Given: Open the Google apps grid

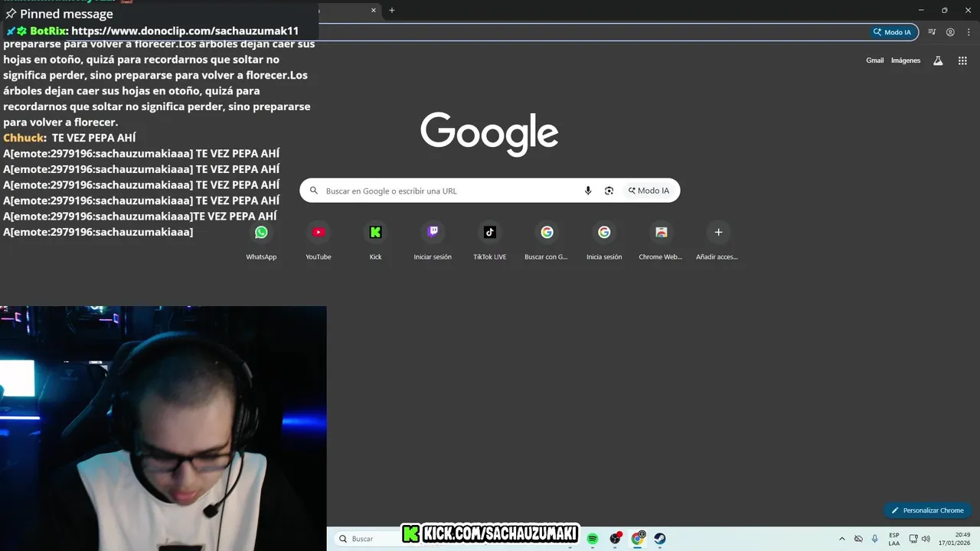Looking at the screenshot, I should [x=962, y=60].
